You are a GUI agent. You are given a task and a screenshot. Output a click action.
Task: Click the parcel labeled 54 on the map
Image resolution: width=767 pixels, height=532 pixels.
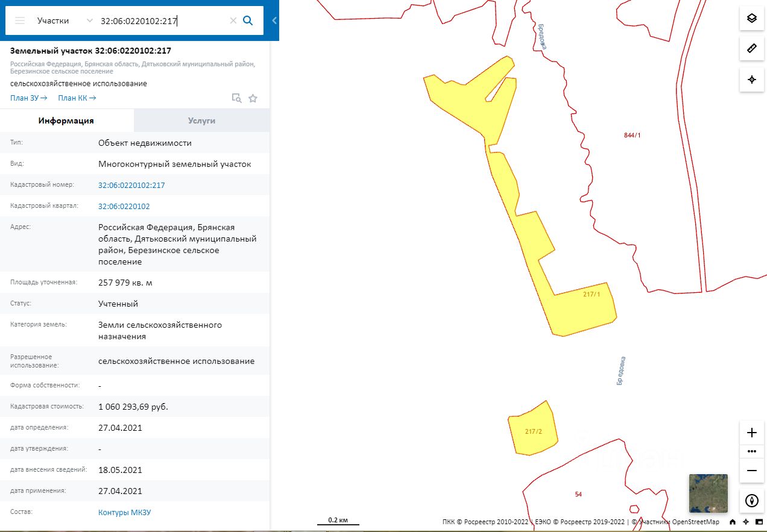pyautogui.click(x=578, y=494)
